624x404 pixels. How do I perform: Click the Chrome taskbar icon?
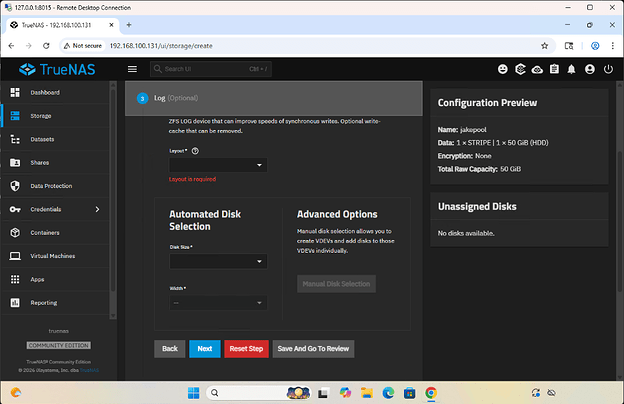click(431, 393)
